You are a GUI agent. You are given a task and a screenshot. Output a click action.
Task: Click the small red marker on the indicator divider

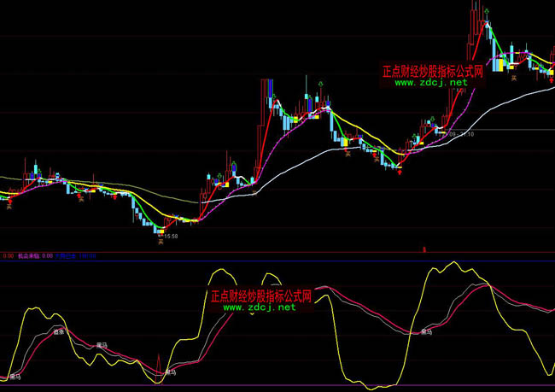click(x=424, y=249)
